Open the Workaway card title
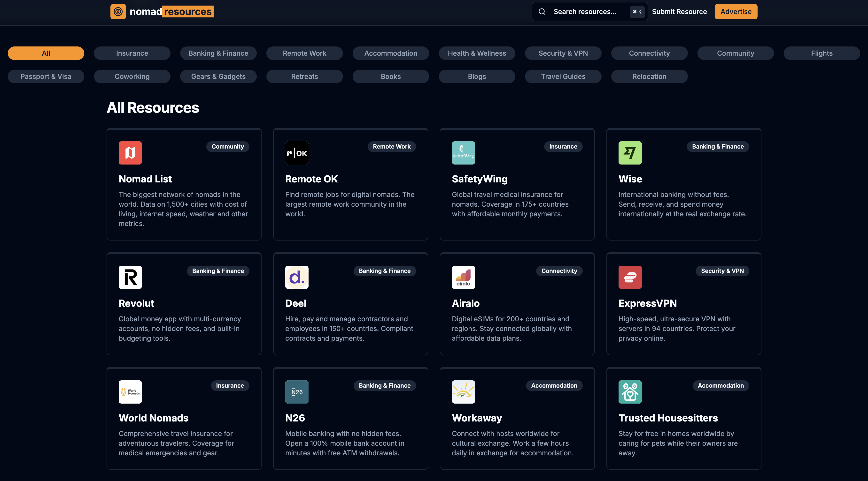Image resolution: width=868 pixels, height=481 pixels. pyautogui.click(x=477, y=418)
